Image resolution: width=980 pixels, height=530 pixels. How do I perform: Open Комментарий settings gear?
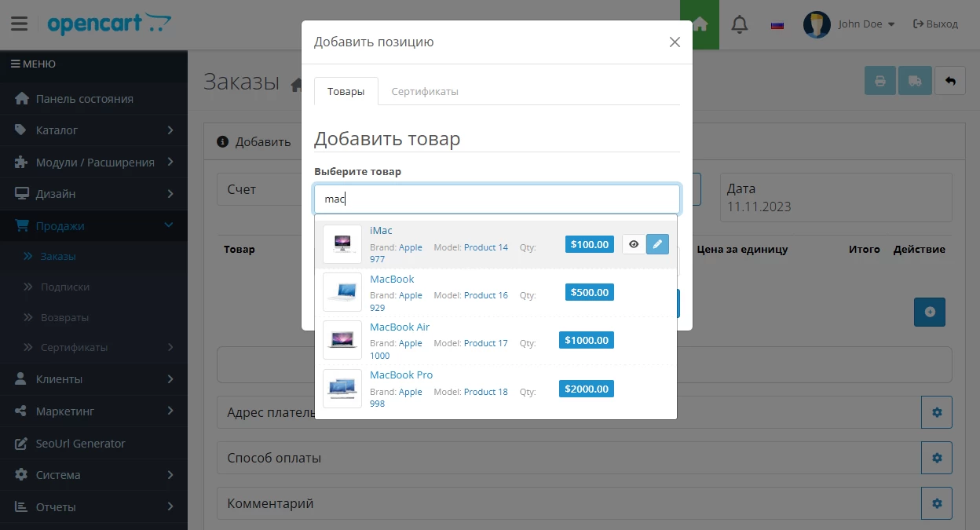point(937,503)
